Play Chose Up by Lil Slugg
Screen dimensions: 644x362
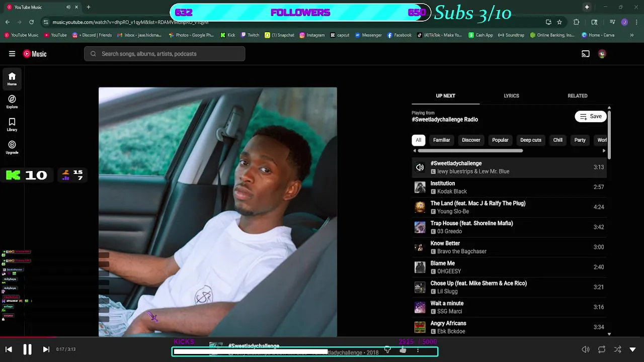(509, 287)
